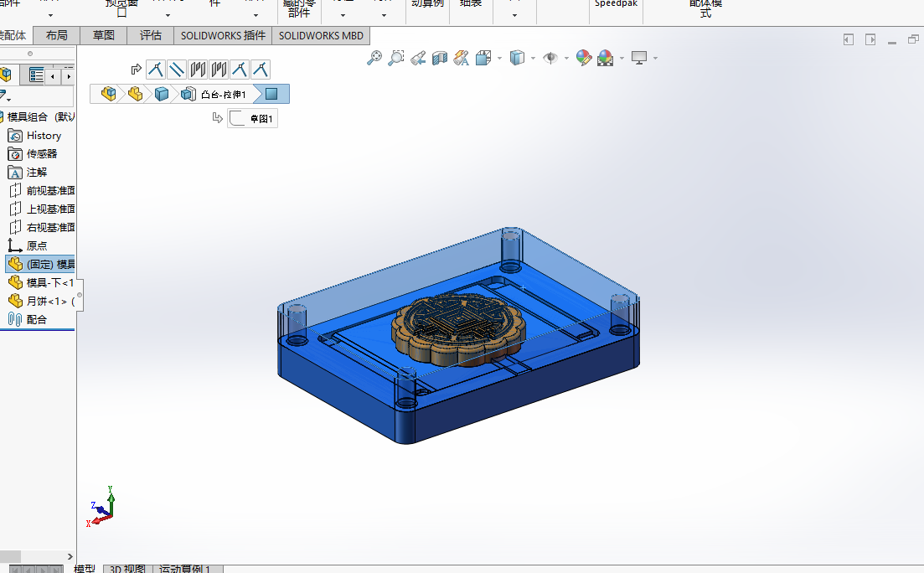Image resolution: width=924 pixels, height=573 pixels.
Task: Select the 模具组合 root assembly in the tree
Action: pyautogui.click(x=38, y=116)
